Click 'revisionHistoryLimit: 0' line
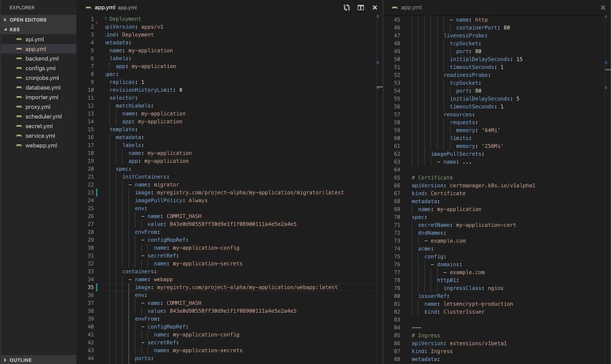611x364 pixels. [146, 90]
